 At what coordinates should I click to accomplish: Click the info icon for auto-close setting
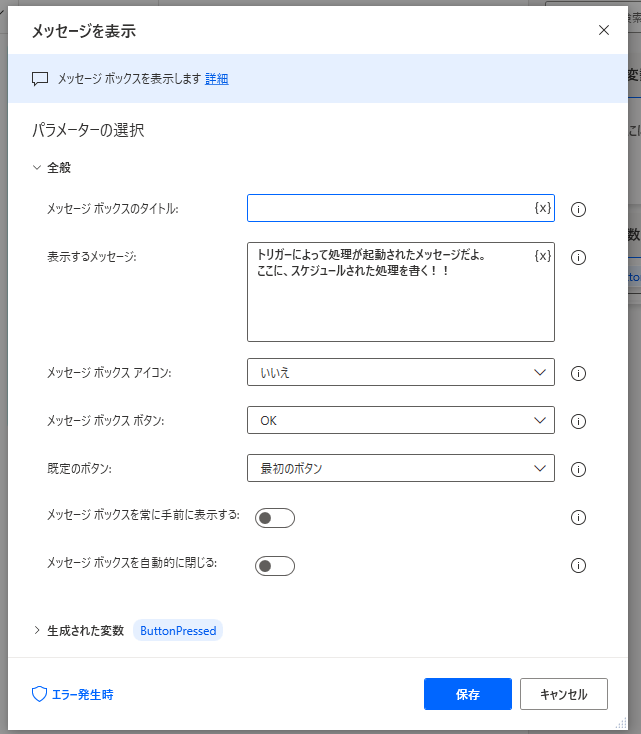point(577,566)
